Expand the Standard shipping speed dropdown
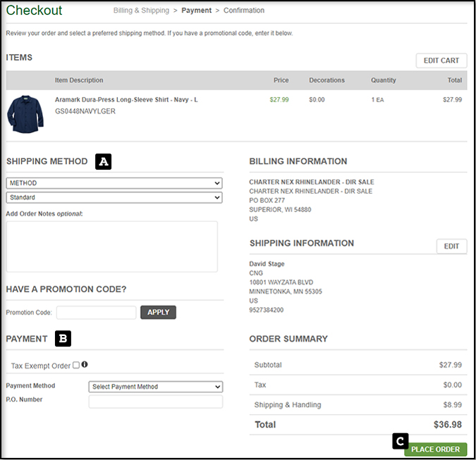This screenshot has height=460, width=476. [114, 198]
